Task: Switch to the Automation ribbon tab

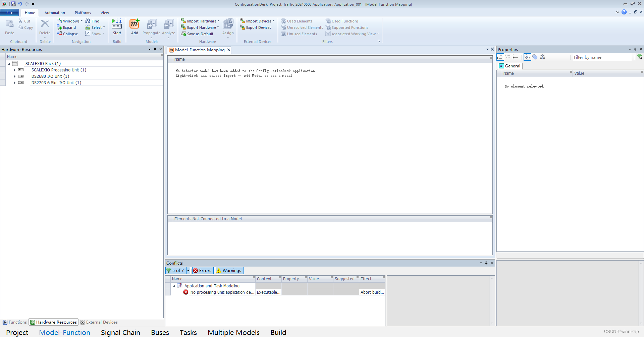Action: (x=55, y=12)
